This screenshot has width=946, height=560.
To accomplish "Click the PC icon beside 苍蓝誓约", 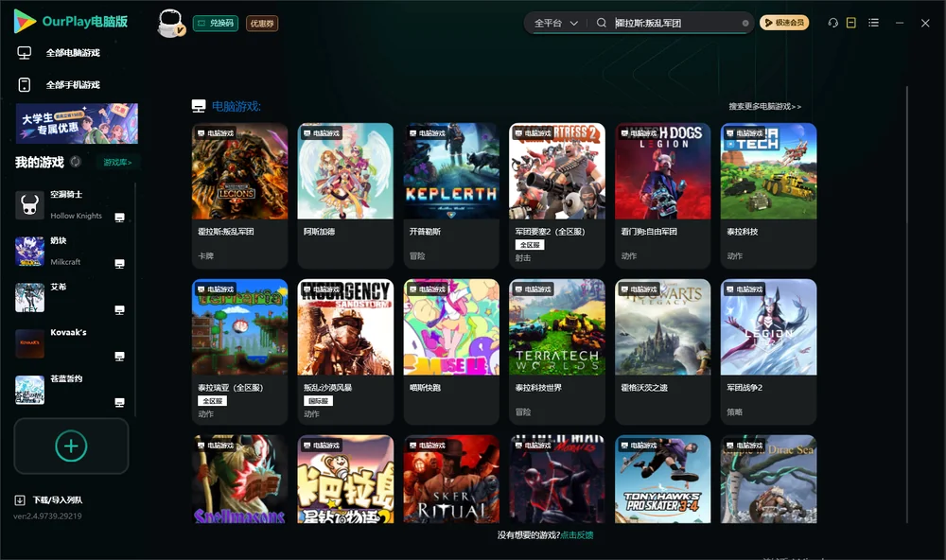I will [119, 403].
